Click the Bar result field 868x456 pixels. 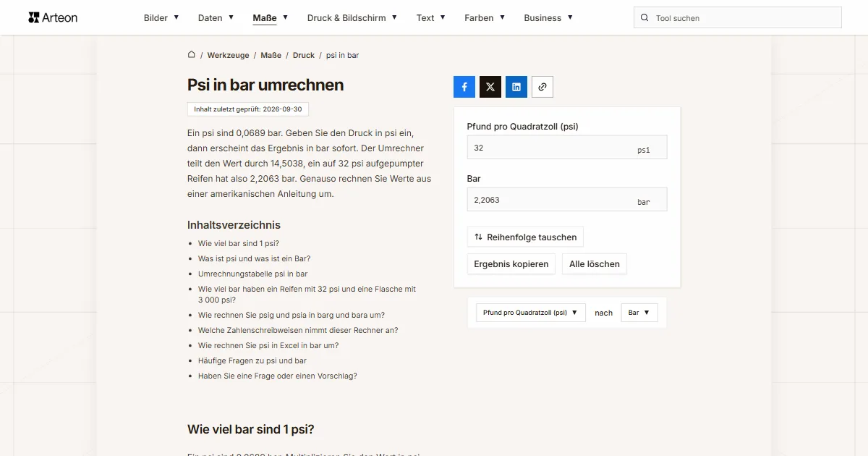(567, 200)
